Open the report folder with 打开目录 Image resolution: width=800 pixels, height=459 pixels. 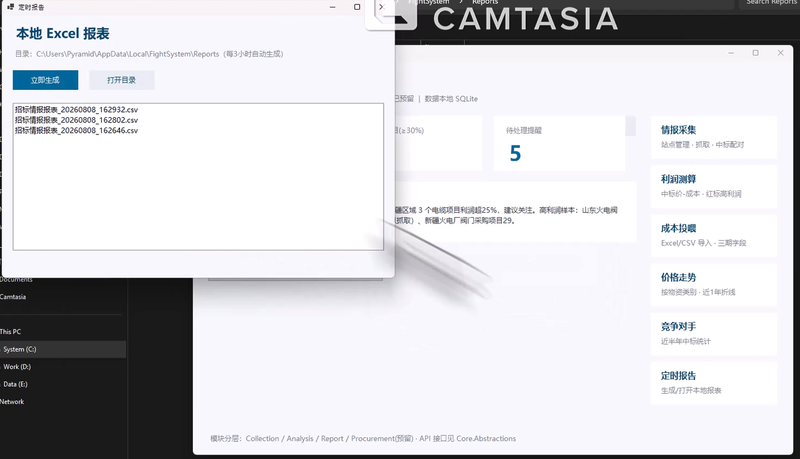coord(121,80)
